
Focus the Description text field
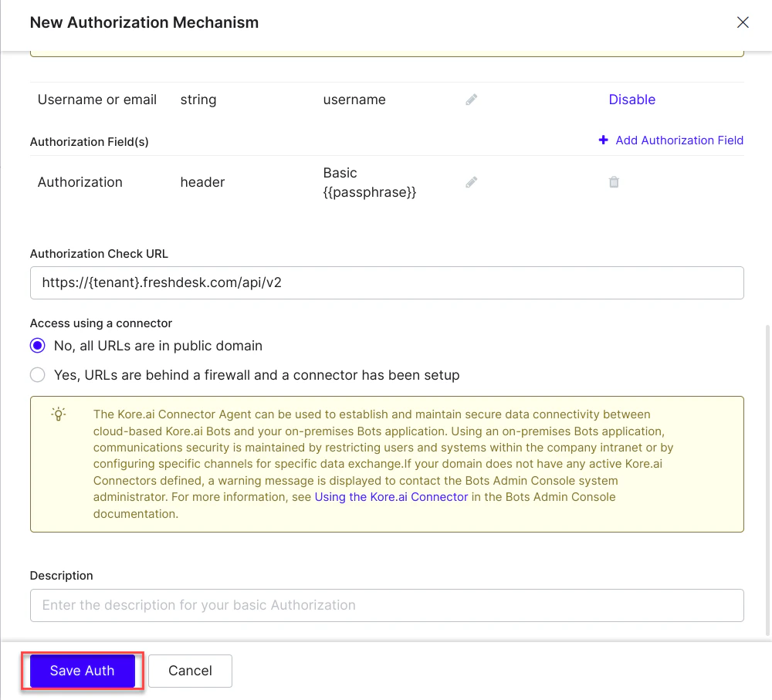(386, 605)
